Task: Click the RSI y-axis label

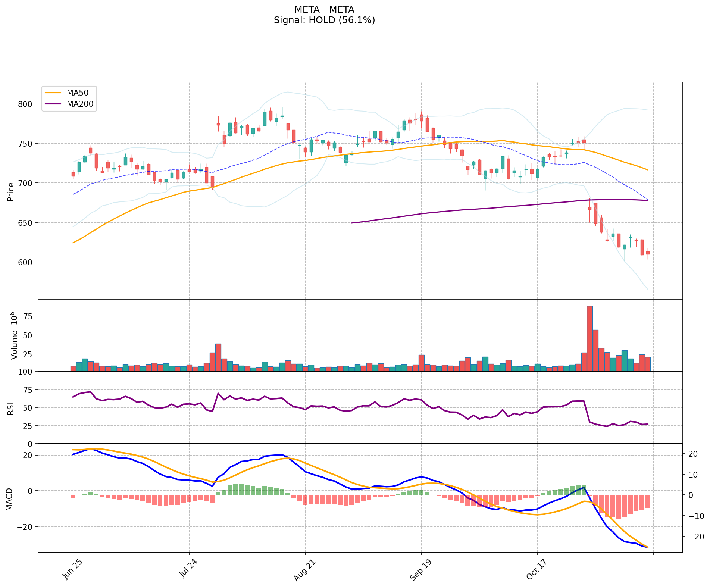Action: pyautogui.click(x=11, y=408)
